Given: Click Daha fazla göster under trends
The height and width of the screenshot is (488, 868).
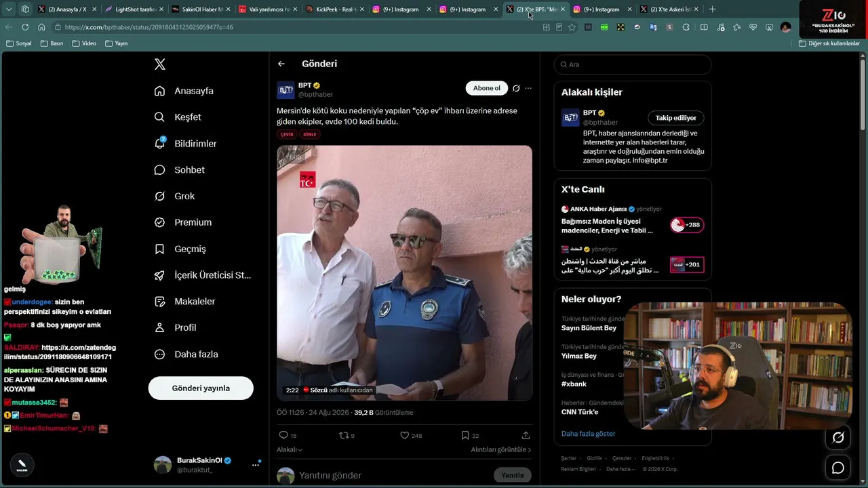Looking at the screenshot, I should (x=588, y=434).
